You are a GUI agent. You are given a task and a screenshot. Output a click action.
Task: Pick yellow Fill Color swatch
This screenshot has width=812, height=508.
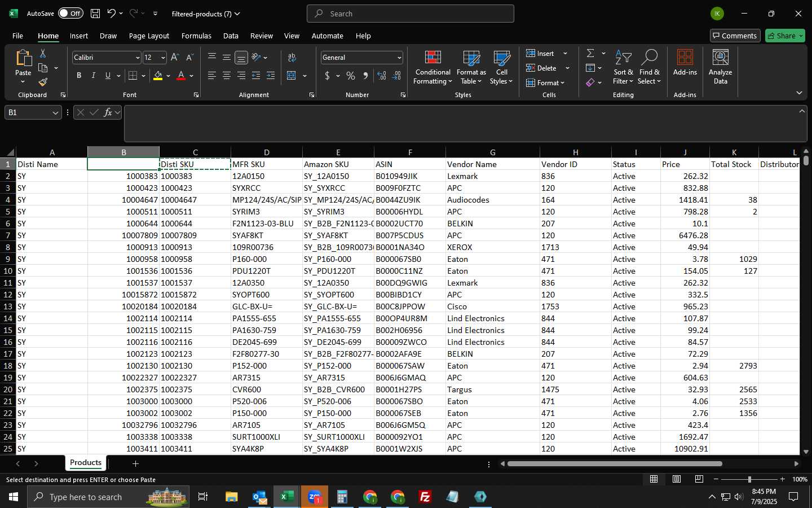[158, 76]
